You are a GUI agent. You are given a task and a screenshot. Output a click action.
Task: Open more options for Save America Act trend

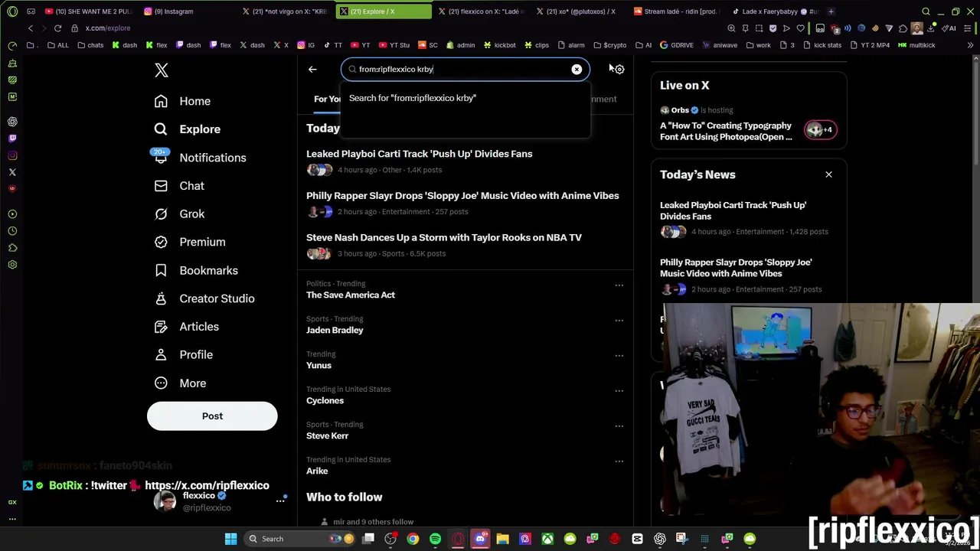619,285
